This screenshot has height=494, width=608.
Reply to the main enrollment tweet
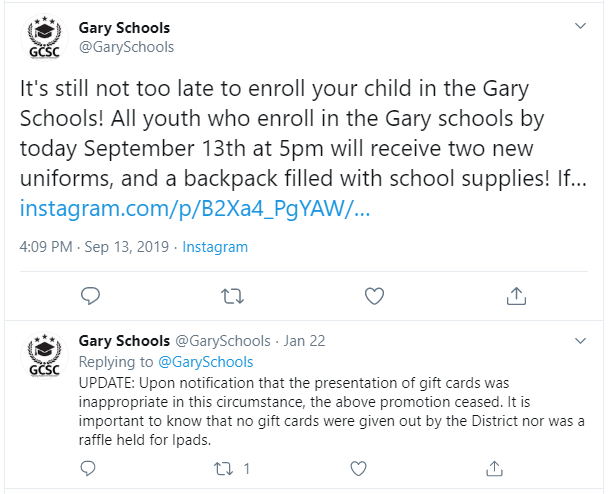point(90,296)
